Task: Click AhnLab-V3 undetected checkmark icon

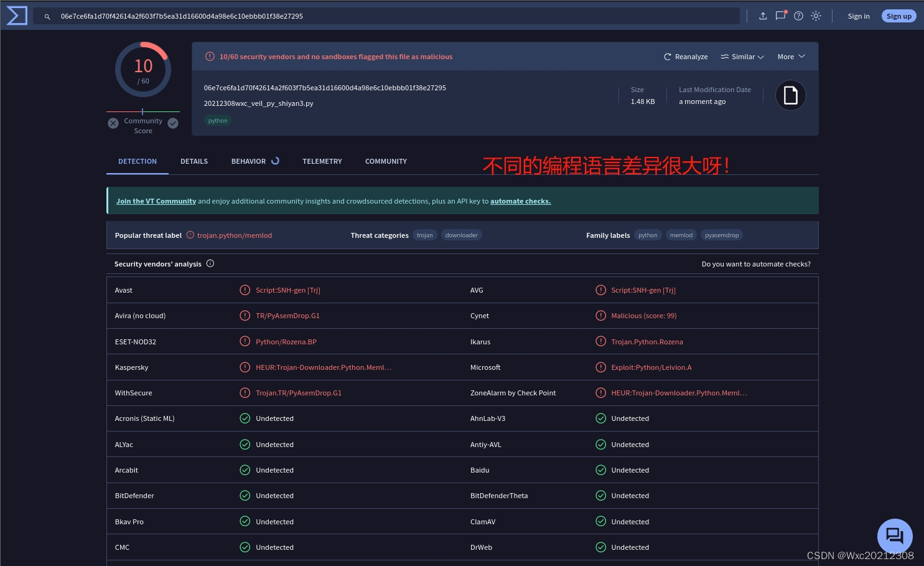Action: 600,418
